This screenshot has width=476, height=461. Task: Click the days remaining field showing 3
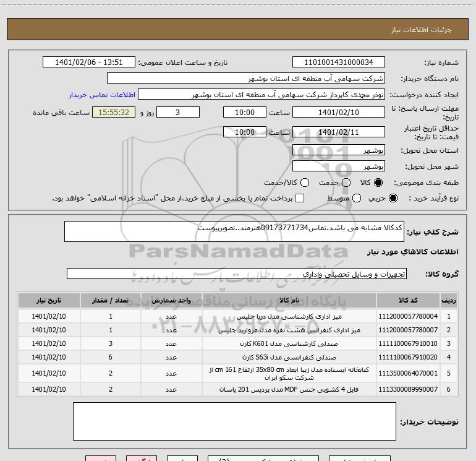178,113
